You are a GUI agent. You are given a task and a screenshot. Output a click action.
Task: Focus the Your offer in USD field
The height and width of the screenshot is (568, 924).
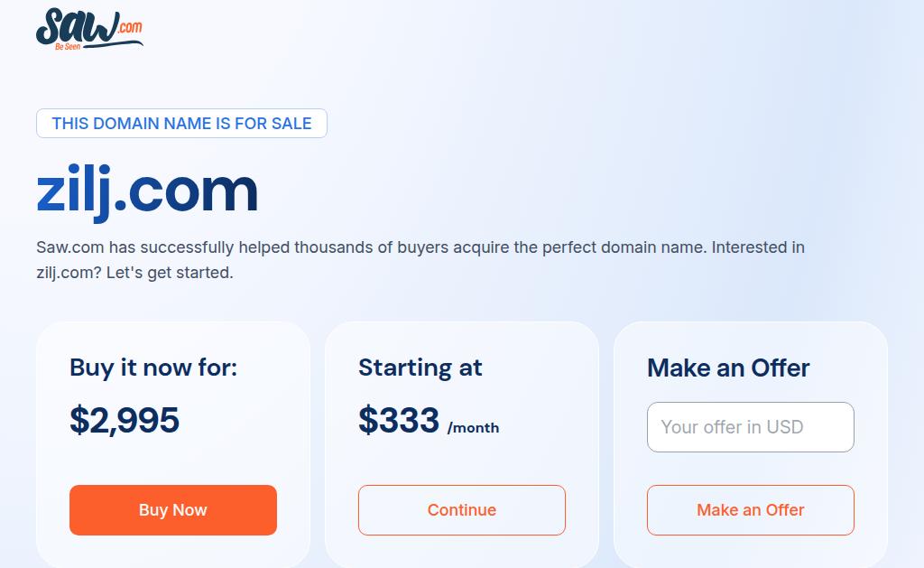point(750,427)
